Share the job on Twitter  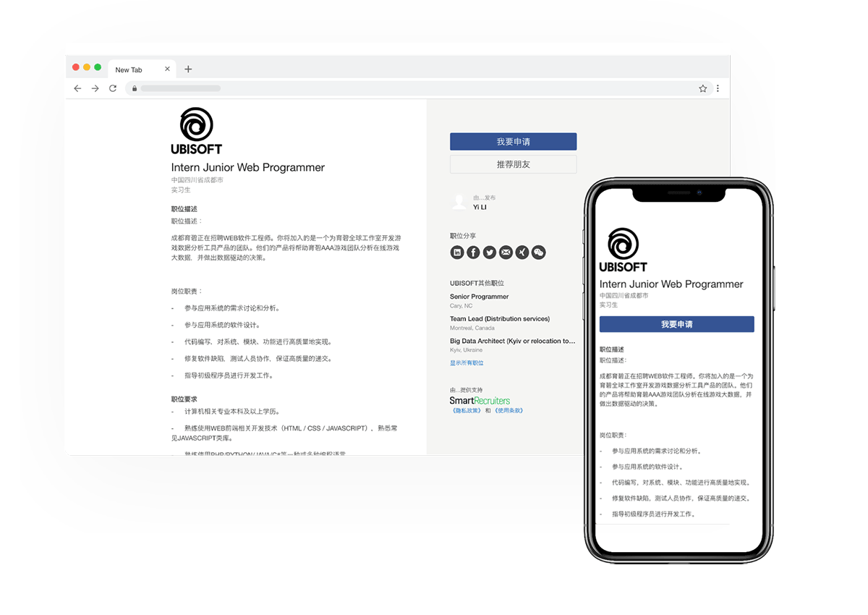point(490,252)
